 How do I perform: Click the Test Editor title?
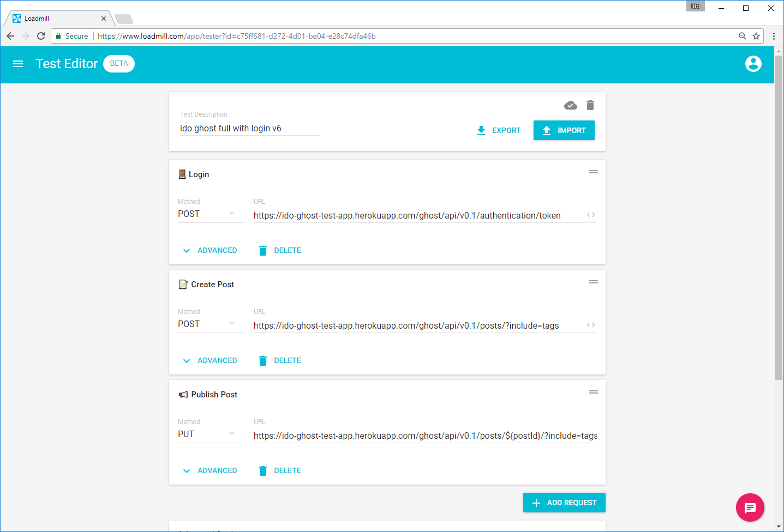point(67,64)
